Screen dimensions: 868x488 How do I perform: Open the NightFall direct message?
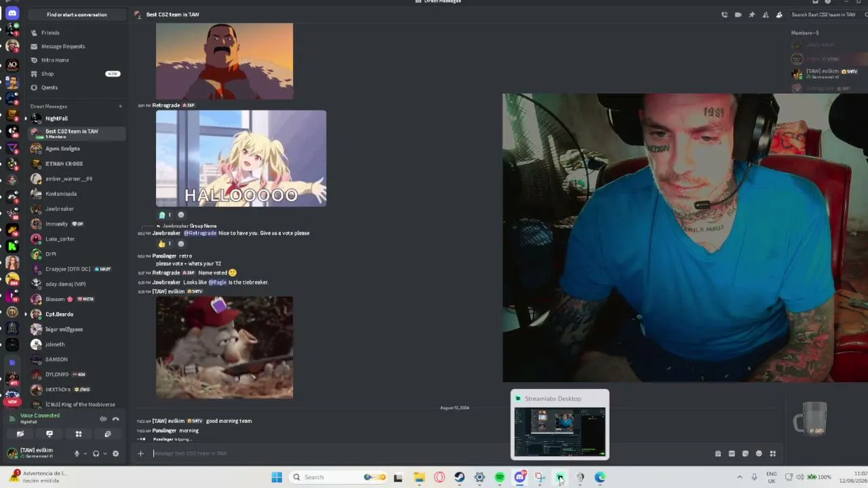coord(76,119)
